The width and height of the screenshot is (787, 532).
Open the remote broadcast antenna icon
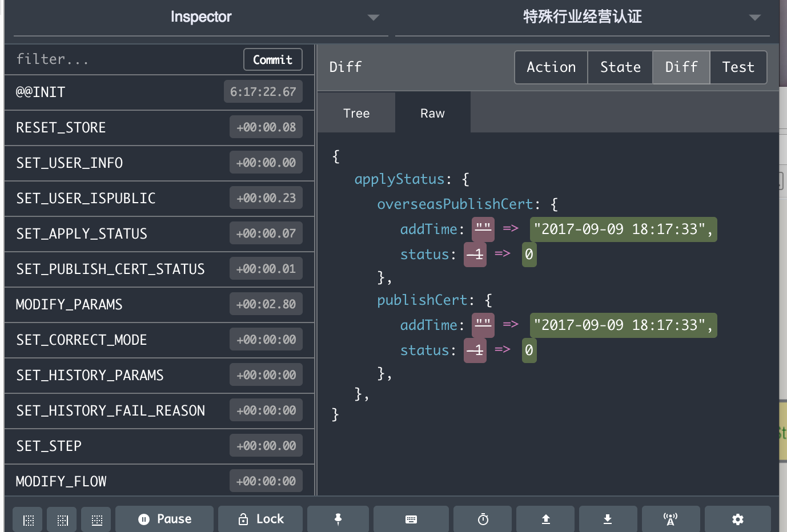point(670,519)
